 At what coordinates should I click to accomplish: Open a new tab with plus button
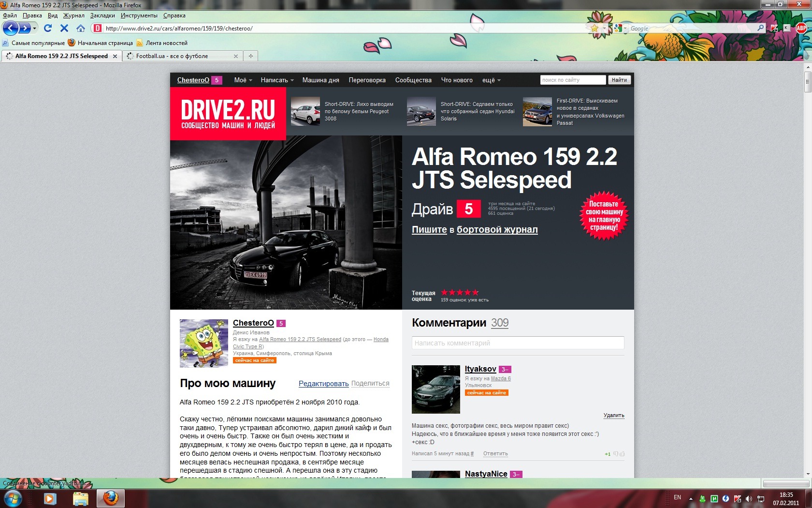click(250, 56)
